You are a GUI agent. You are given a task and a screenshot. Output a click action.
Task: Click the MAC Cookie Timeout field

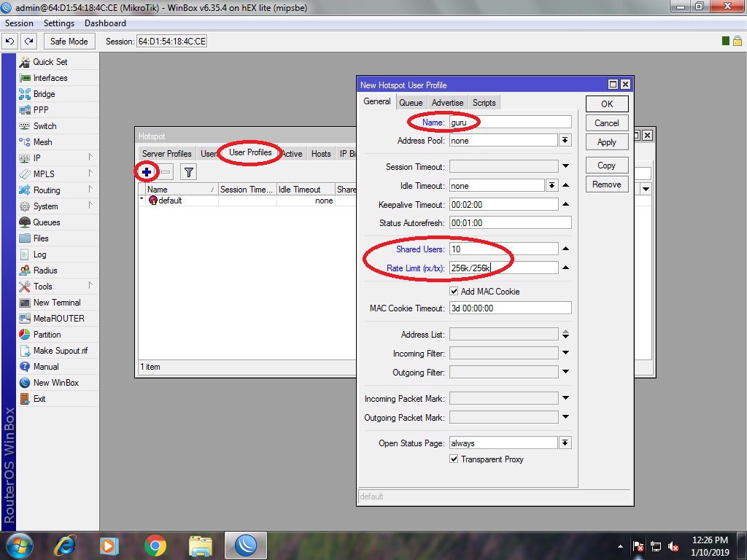(x=510, y=308)
